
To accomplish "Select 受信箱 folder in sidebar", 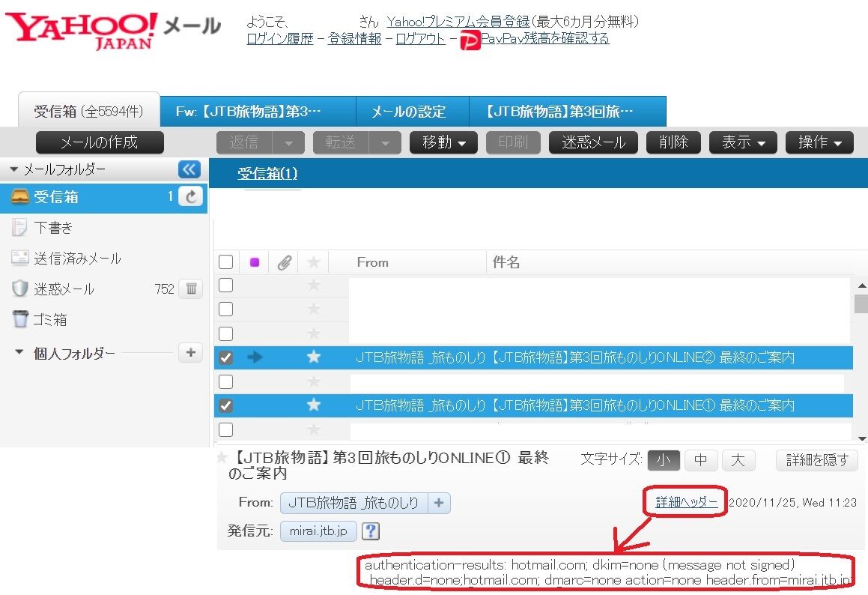I will coord(103,197).
